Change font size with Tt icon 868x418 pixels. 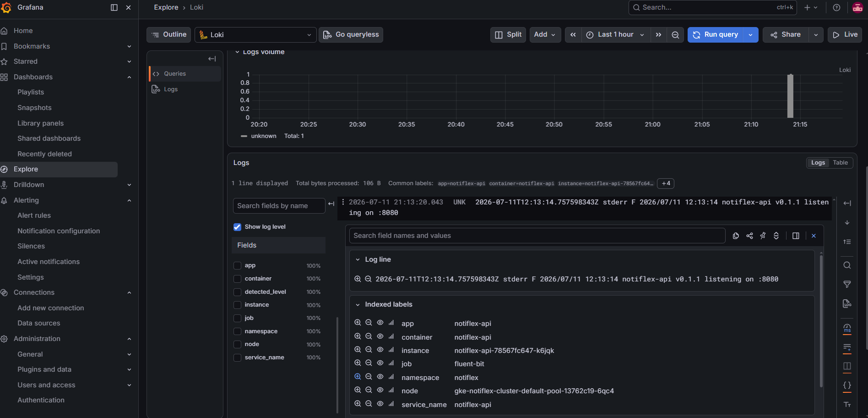click(x=847, y=405)
